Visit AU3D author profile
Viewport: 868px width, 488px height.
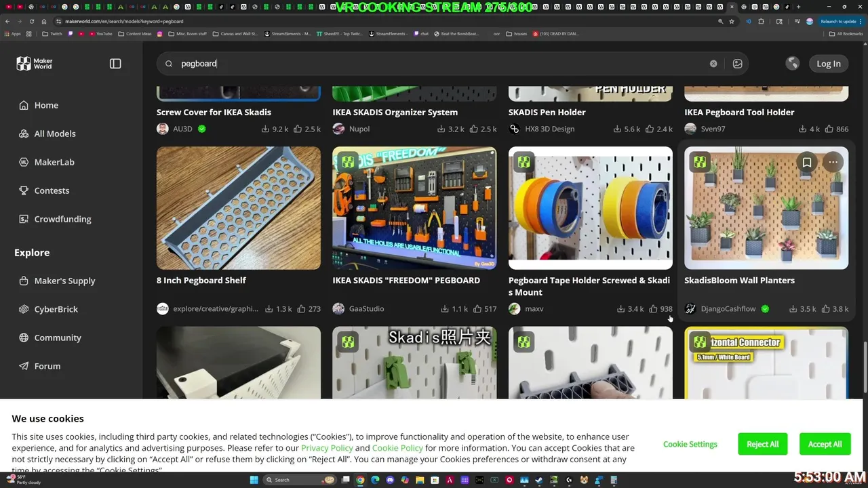point(182,129)
